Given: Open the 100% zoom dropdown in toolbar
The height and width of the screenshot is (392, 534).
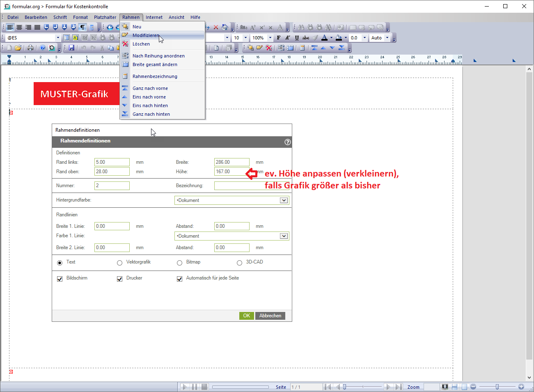Looking at the screenshot, I should (x=270, y=38).
